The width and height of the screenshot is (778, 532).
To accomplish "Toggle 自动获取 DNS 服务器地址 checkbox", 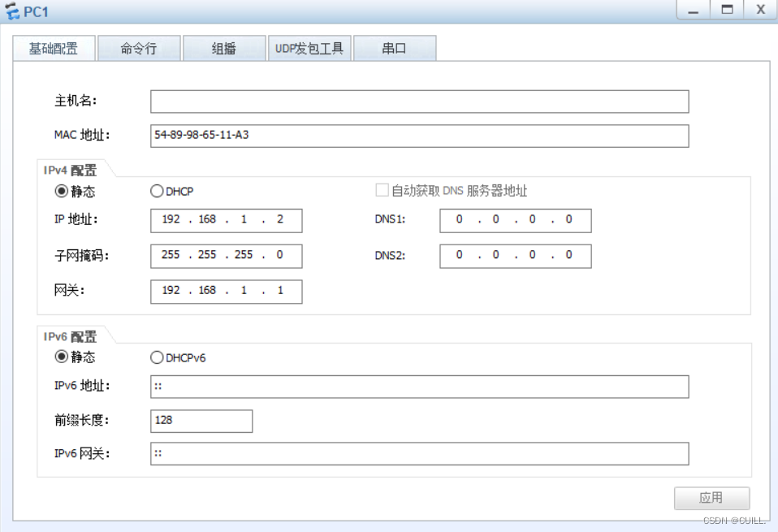I will point(382,190).
